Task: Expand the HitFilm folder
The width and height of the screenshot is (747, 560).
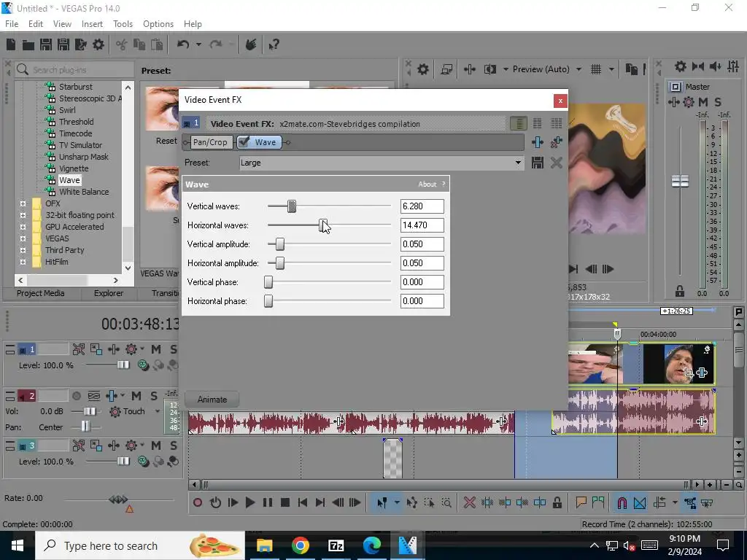Action: (x=23, y=262)
